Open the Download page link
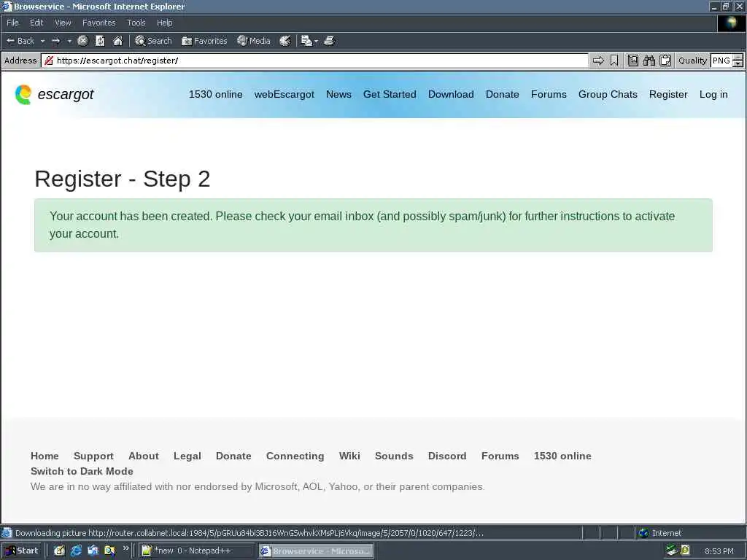This screenshot has height=560, width=747. click(x=451, y=94)
